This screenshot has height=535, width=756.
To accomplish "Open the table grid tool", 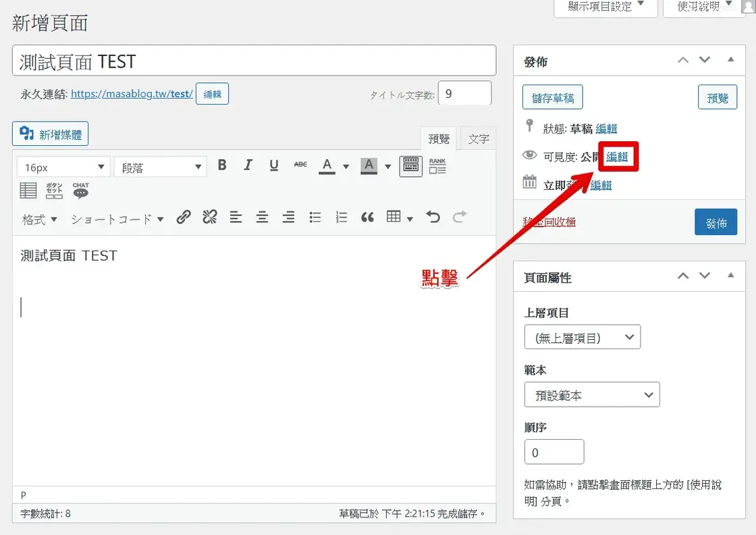I will pyautogui.click(x=394, y=217).
